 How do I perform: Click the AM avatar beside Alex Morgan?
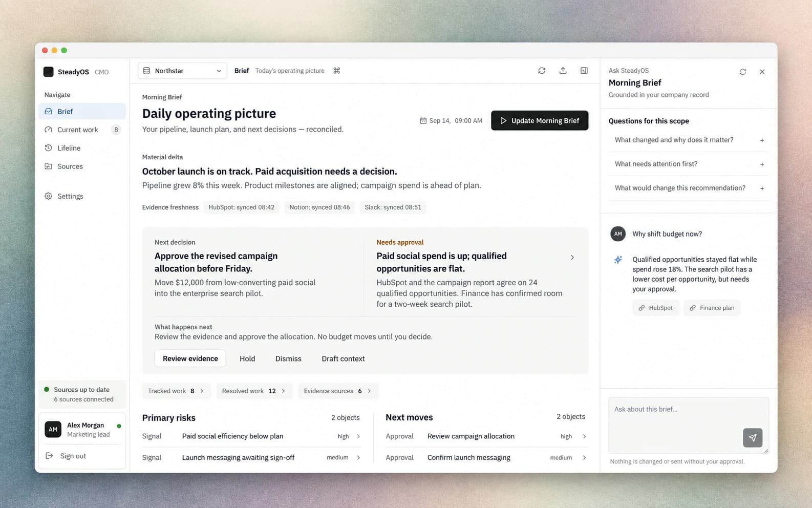pos(53,429)
